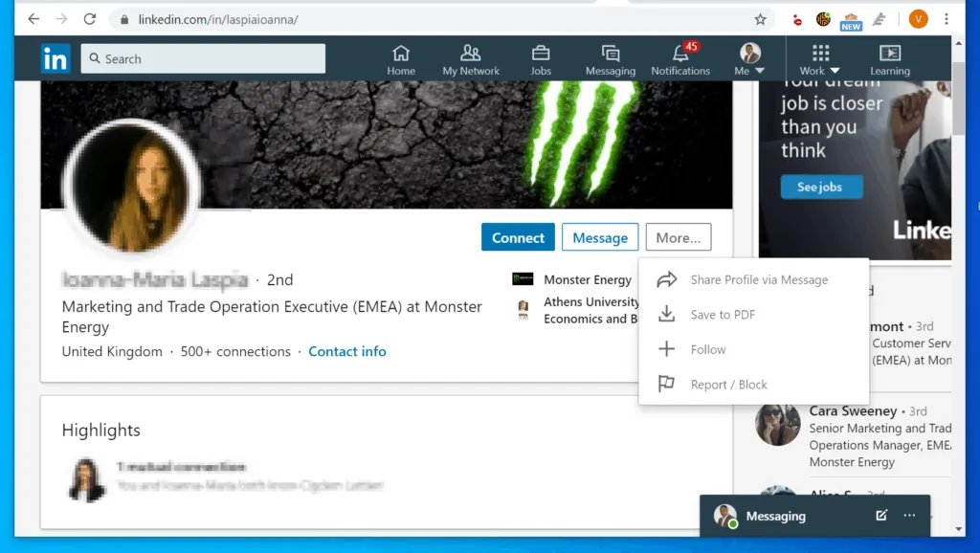Screen dimensions: 980x553
Task: View Notifications with 45 badge
Action: (680, 60)
